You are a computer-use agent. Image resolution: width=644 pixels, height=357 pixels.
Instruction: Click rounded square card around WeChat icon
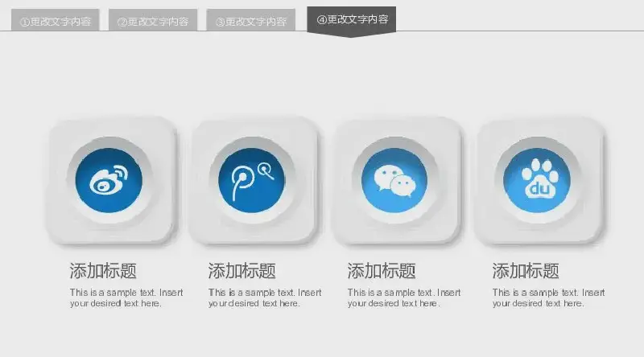[x=397, y=181]
